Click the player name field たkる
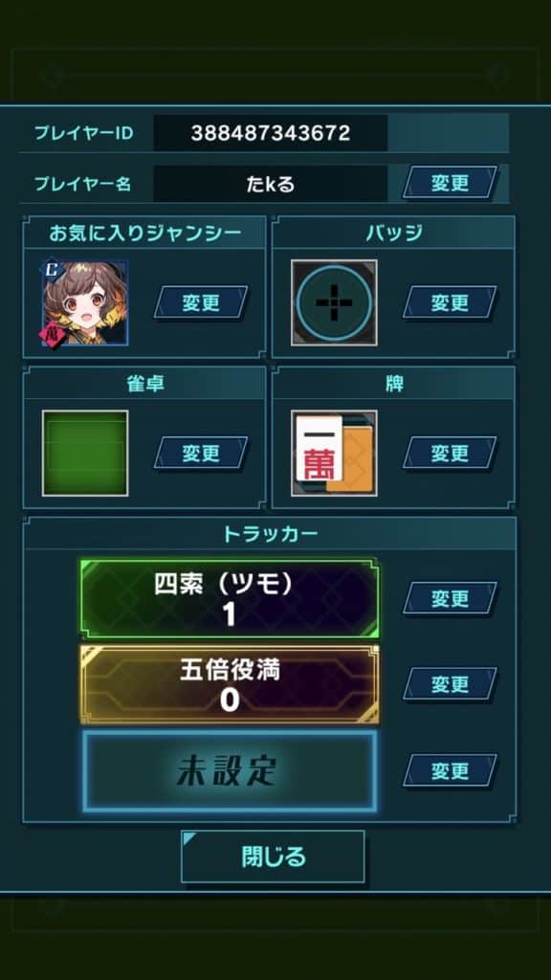Screen dimensions: 551x980 coord(271,183)
